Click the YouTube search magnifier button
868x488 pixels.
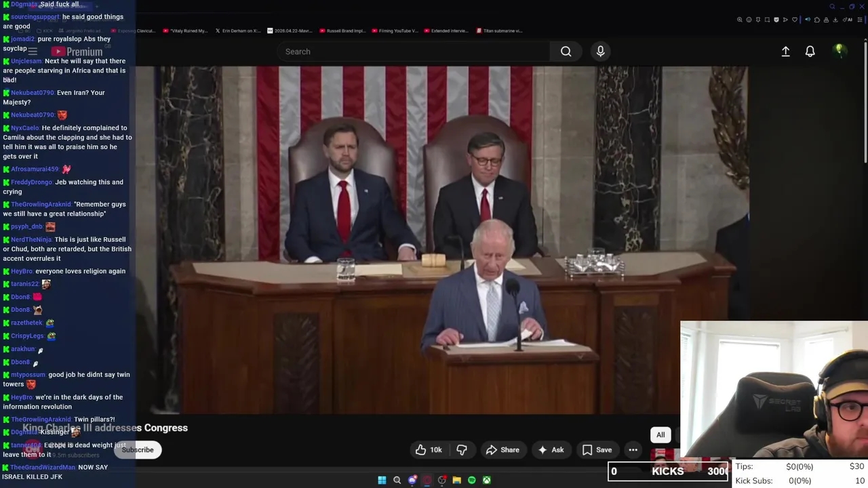point(566,52)
